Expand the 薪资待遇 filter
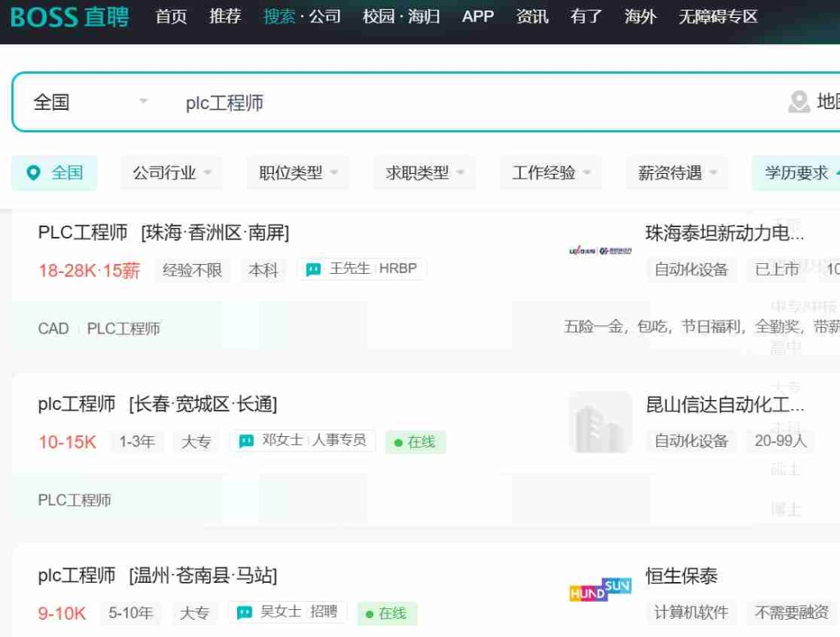 pos(677,172)
